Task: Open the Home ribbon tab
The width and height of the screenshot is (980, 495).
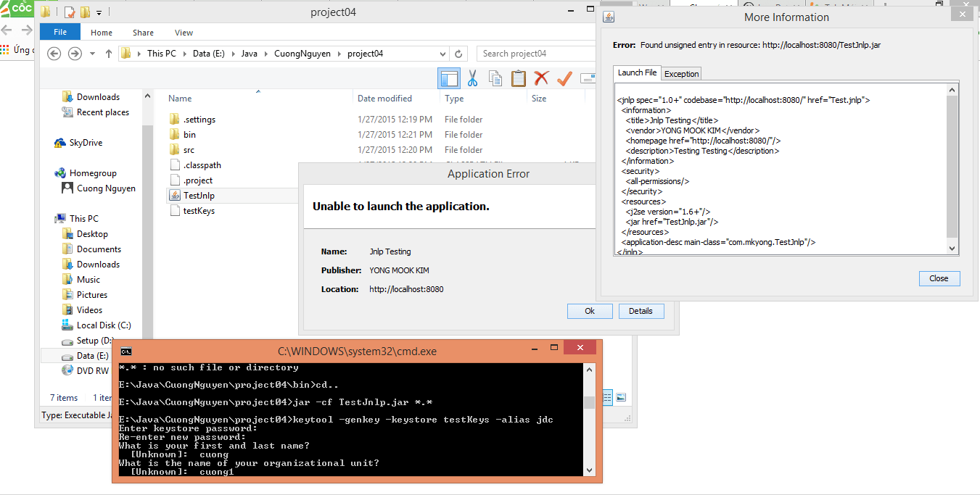Action: [102, 33]
